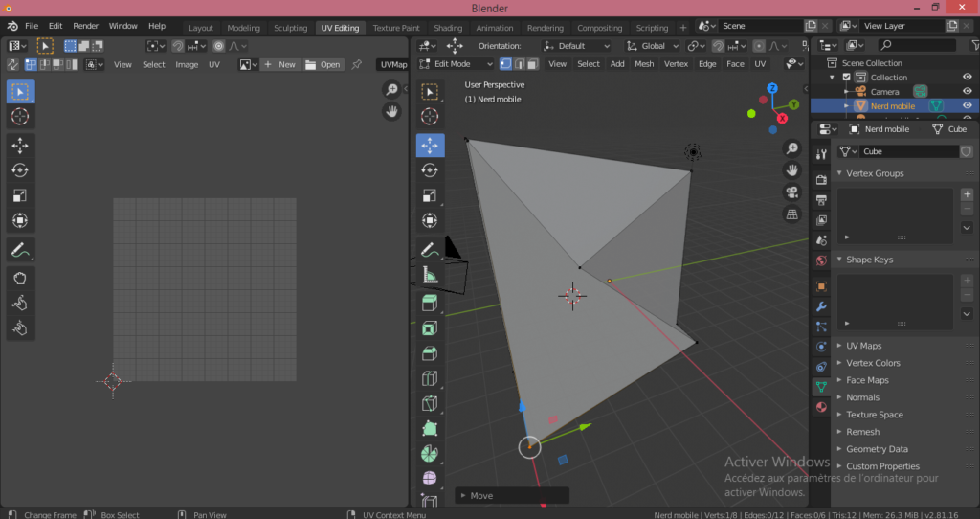Select the Measure tool in 3D viewport

(430, 275)
